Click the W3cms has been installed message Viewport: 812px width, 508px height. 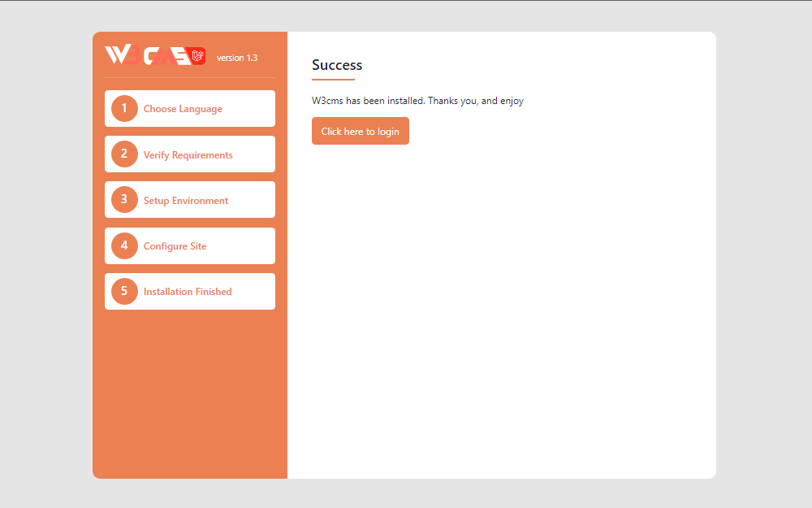click(417, 101)
